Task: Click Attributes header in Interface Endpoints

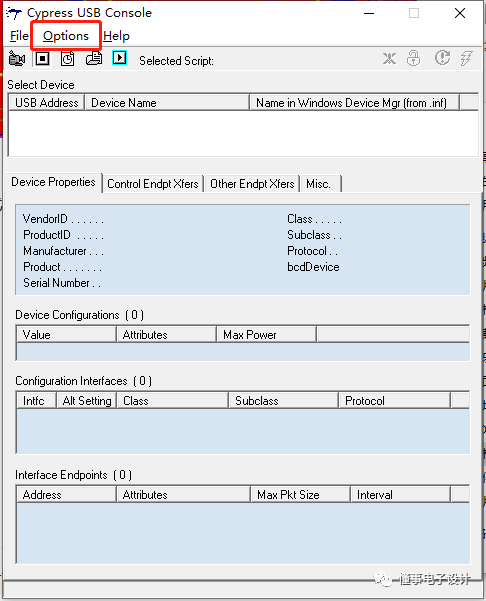Action: (x=183, y=494)
